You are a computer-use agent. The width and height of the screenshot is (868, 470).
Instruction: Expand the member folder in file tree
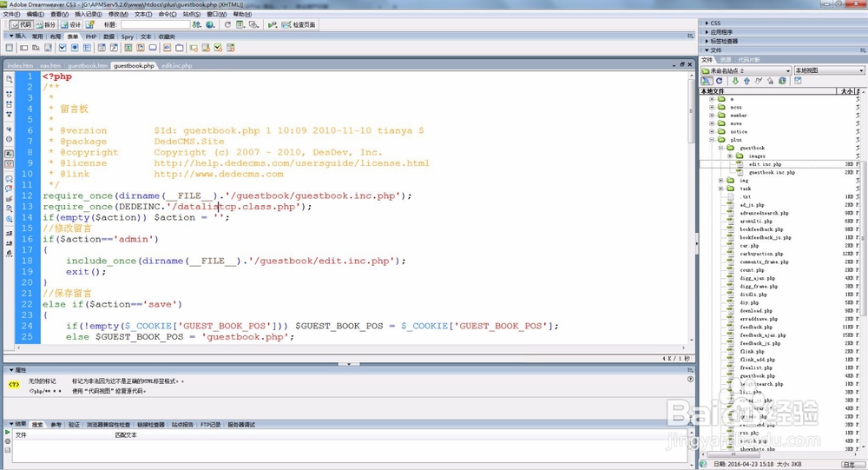click(x=712, y=116)
